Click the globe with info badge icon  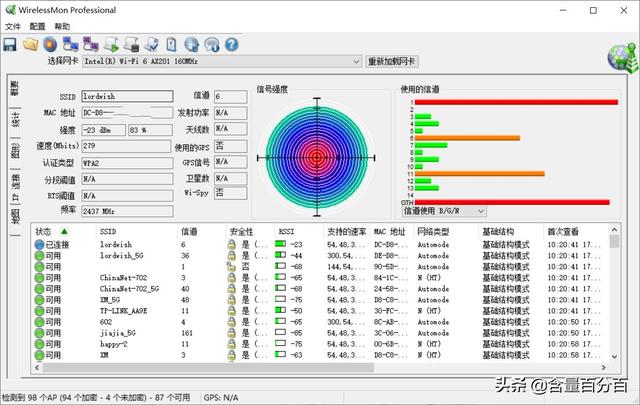coord(212,45)
